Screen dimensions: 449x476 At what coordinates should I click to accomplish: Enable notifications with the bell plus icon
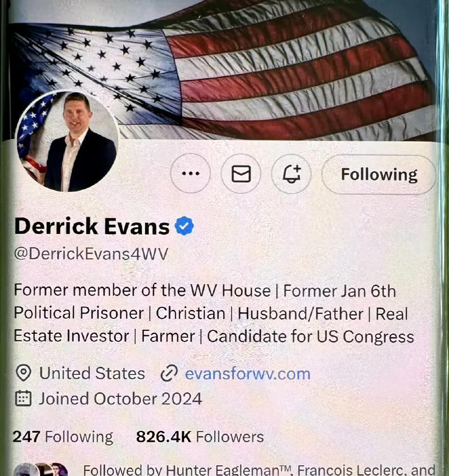tap(291, 174)
